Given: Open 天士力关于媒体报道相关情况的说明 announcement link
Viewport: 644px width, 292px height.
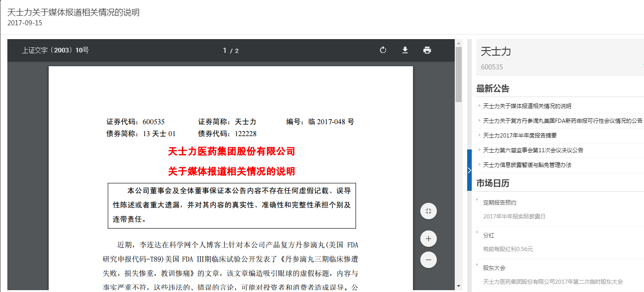Looking at the screenshot, I should (527, 106).
